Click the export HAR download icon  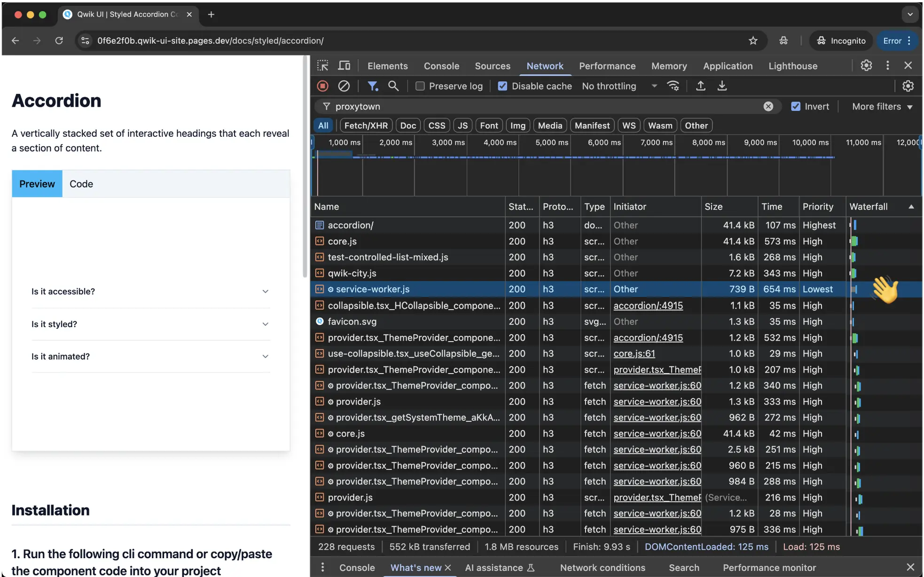(722, 86)
